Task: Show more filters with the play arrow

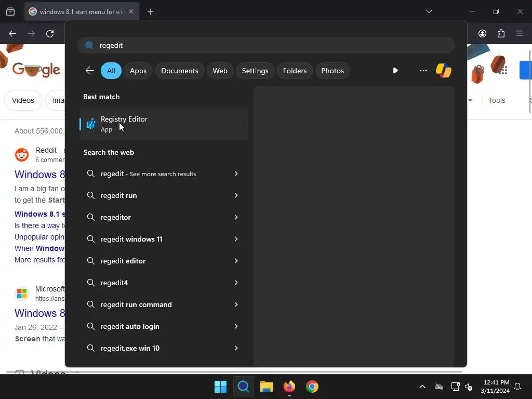Action: 395,71
